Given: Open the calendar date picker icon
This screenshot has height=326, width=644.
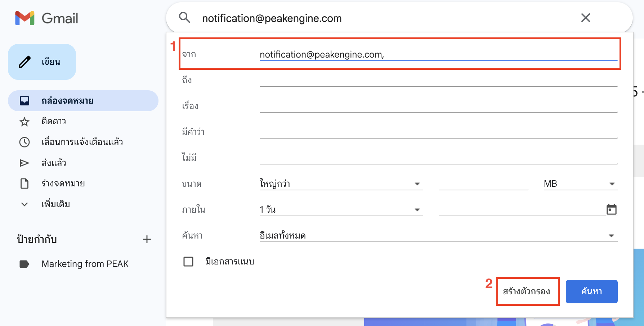Looking at the screenshot, I should coord(611,209).
